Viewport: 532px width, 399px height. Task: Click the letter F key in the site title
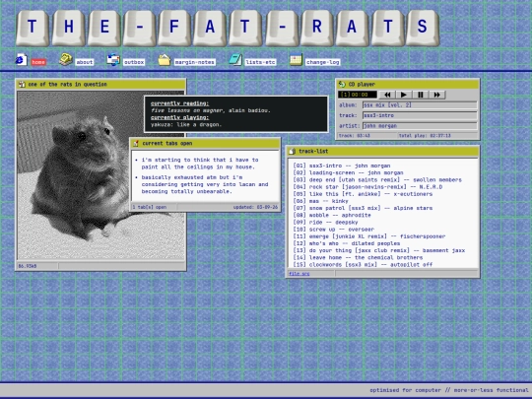174,28
